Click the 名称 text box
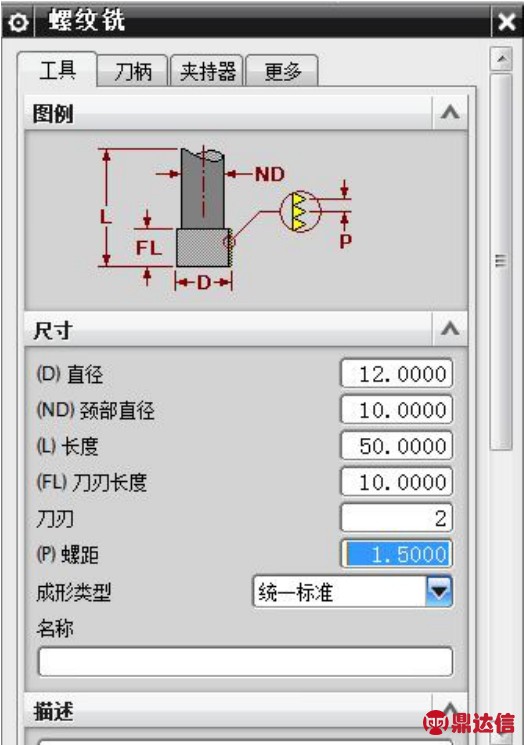This screenshot has height=745, width=525. (245, 661)
